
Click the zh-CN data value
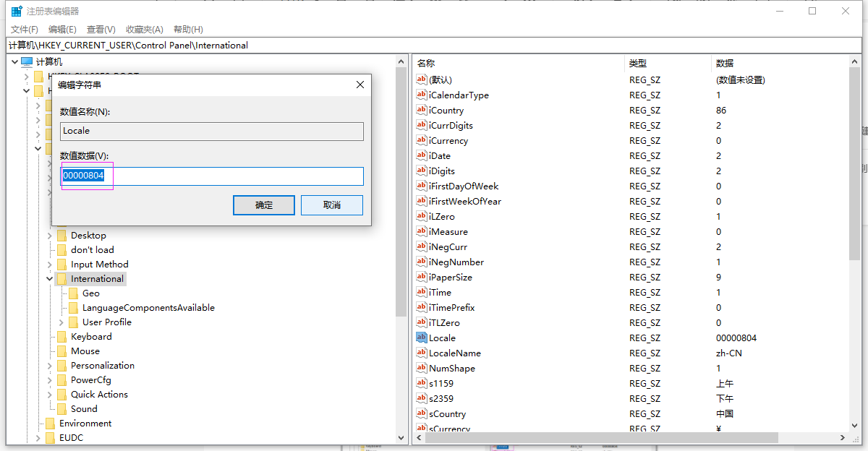[x=729, y=353]
